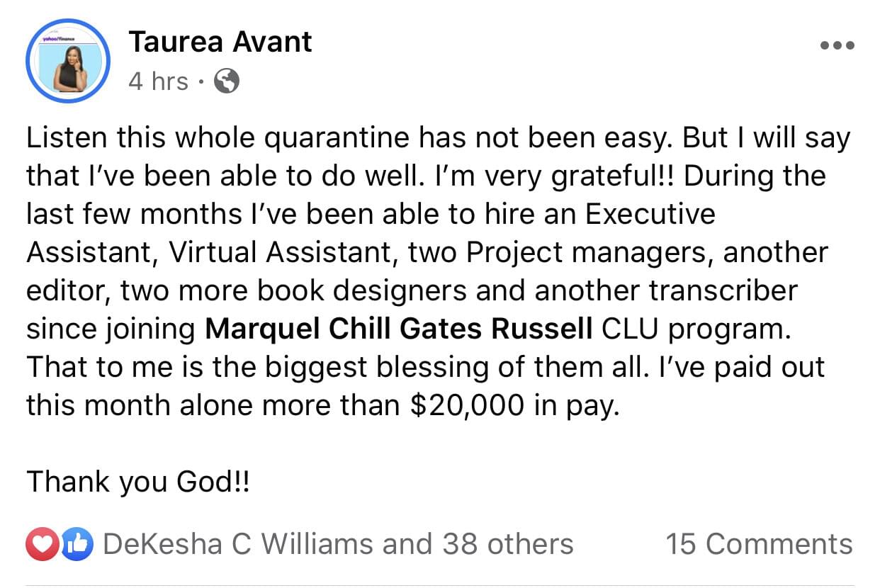View reactions from DeKesha C Williams and 38 others

338,544
